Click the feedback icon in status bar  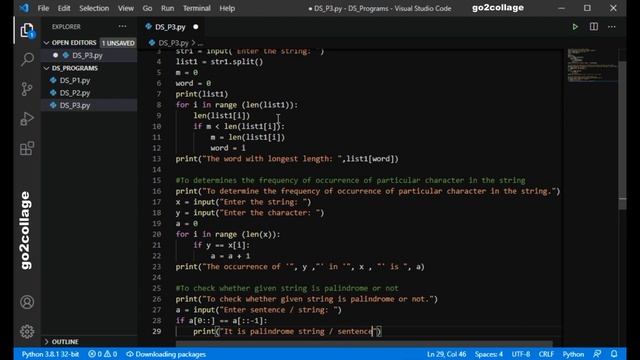597,354
